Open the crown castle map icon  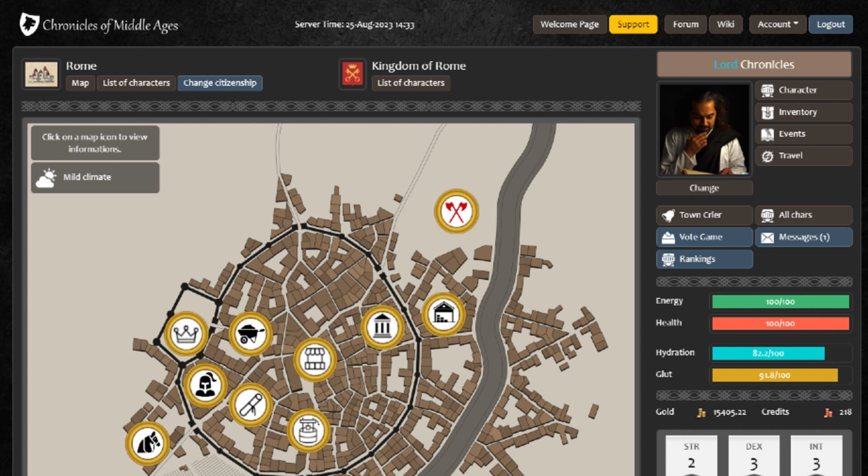point(186,334)
